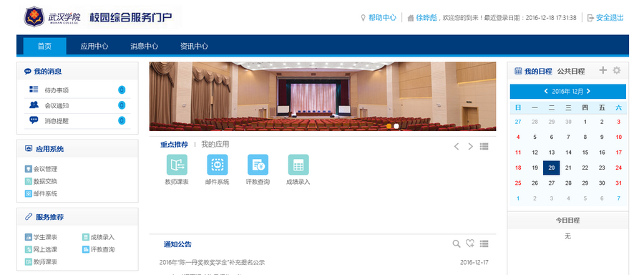Go to next page of recommended apps

point(470,146)
